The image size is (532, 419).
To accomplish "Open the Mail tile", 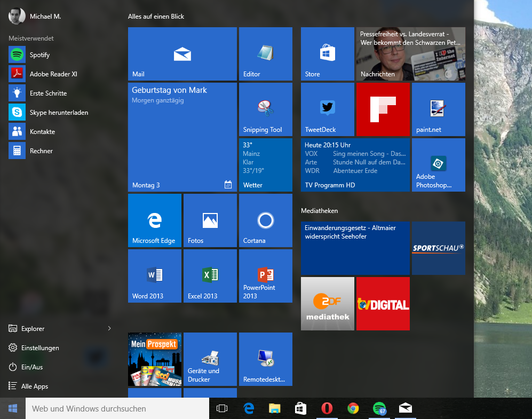I will point(182,53).
